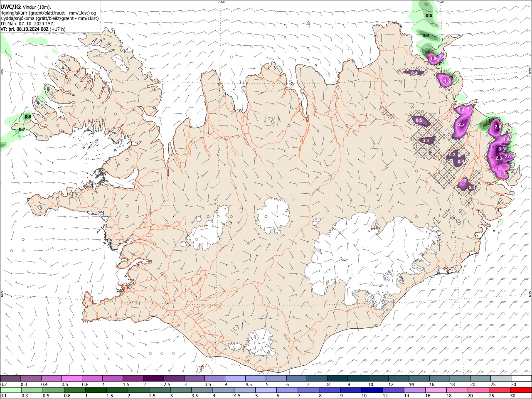
Task: Click the '0.1' label under the rain legend
Action: (3, 396)
